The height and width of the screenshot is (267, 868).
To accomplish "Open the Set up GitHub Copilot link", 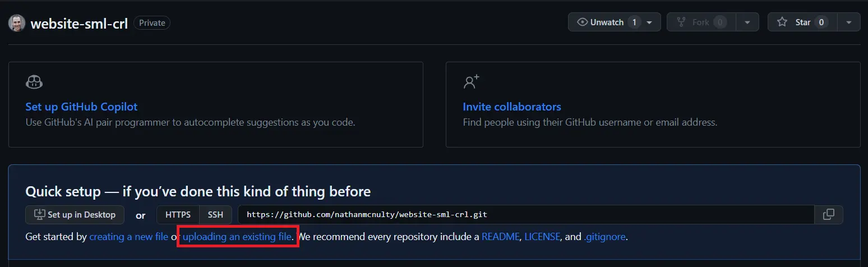I will (x=81, y=107).
